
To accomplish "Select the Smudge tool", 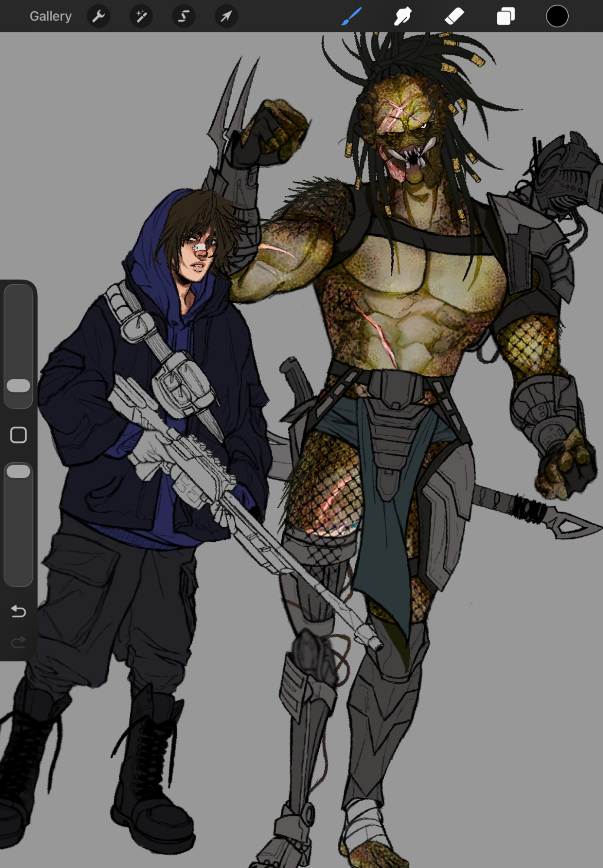I will coord(402,16).
